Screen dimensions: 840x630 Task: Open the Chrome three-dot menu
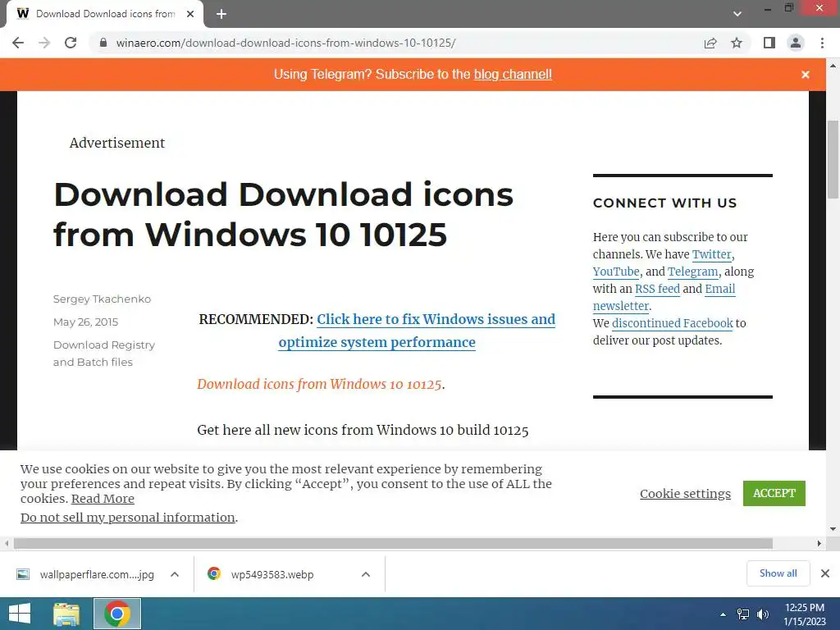pos(822,43)
